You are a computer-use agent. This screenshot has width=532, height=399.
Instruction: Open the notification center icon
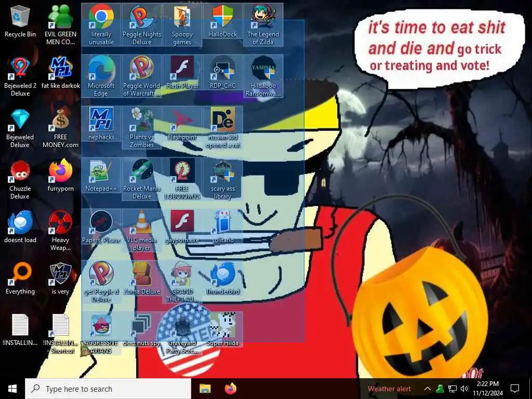pos(515,389)
